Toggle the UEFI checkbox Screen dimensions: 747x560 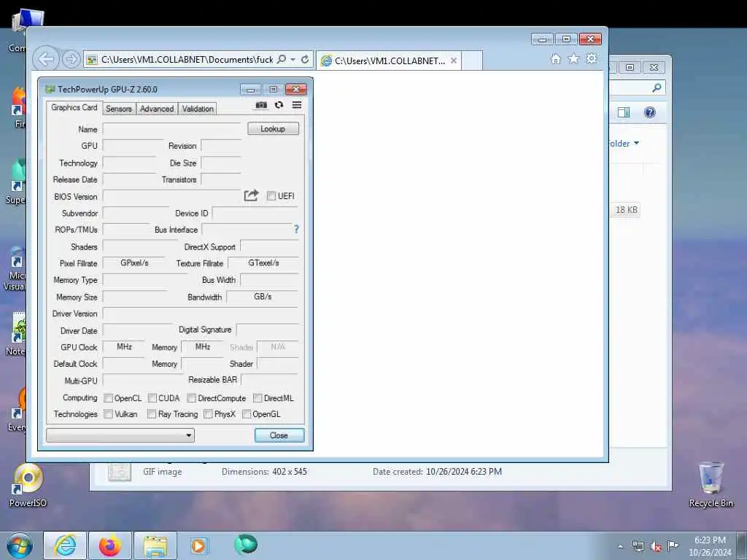pyautogui.click(x=271, y=196)
